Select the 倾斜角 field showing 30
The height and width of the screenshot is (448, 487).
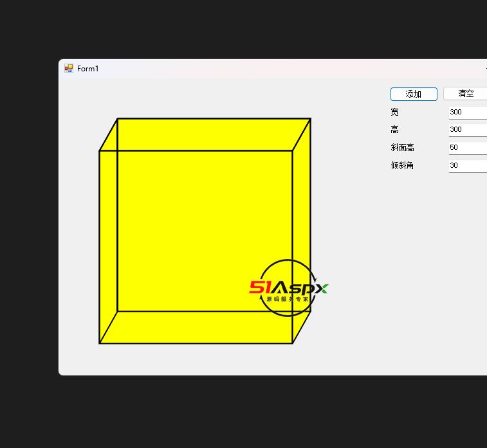(x=468, y=166)
